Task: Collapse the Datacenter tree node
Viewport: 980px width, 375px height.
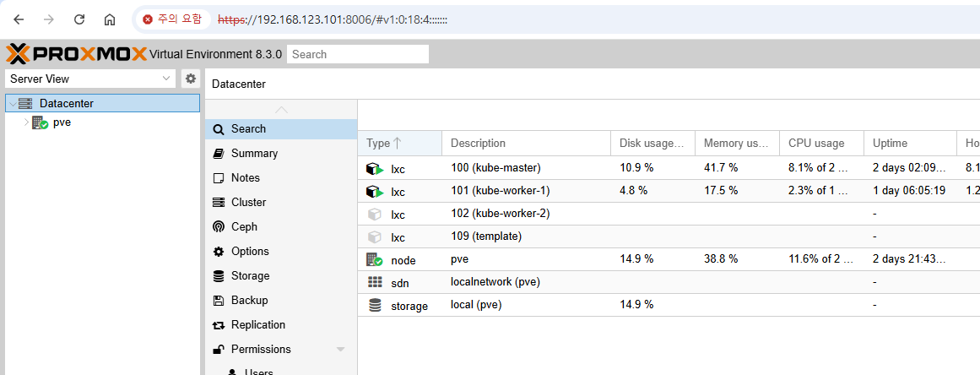Action: coord(13,104)
